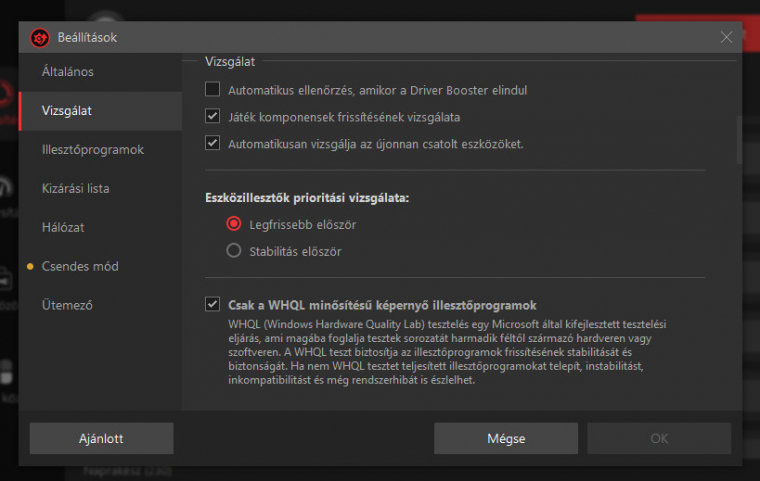Open the Általános settings section
The width and height of the screenshot is (760, 481).
pyautogui.click(x=100, y=72)
